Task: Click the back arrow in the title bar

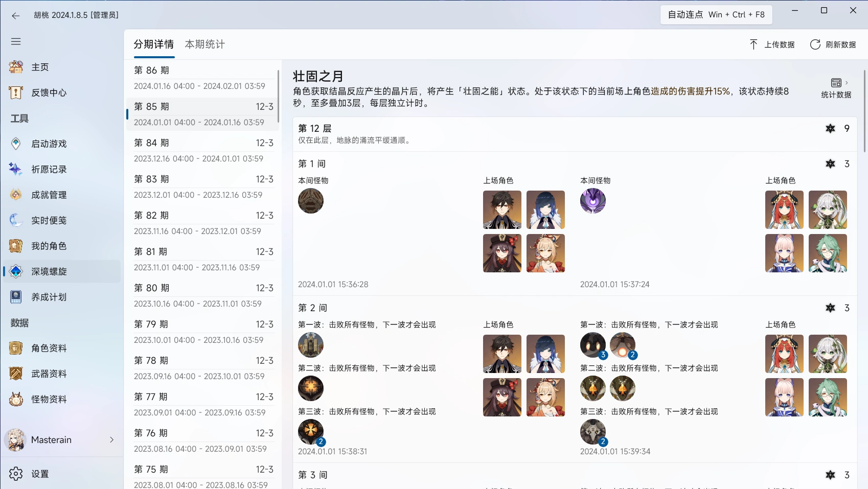Action: (15, 15)
